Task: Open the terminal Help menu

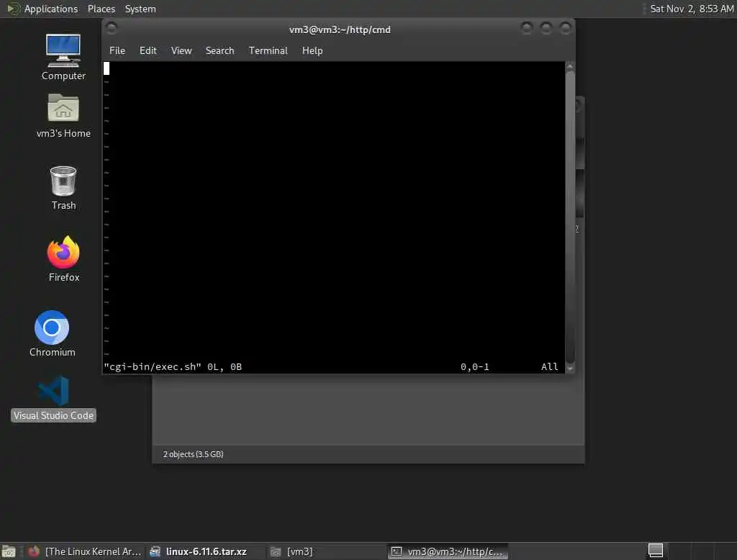Action: (312, 50)
